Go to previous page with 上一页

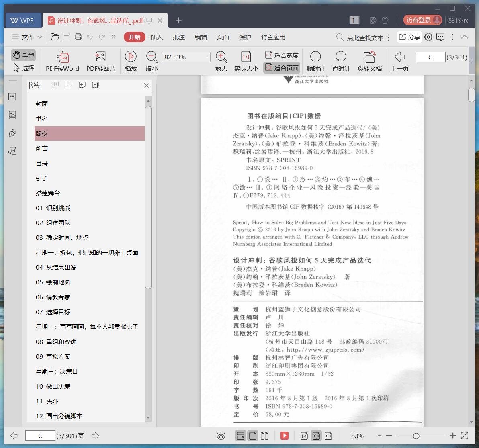pos(399,61)
